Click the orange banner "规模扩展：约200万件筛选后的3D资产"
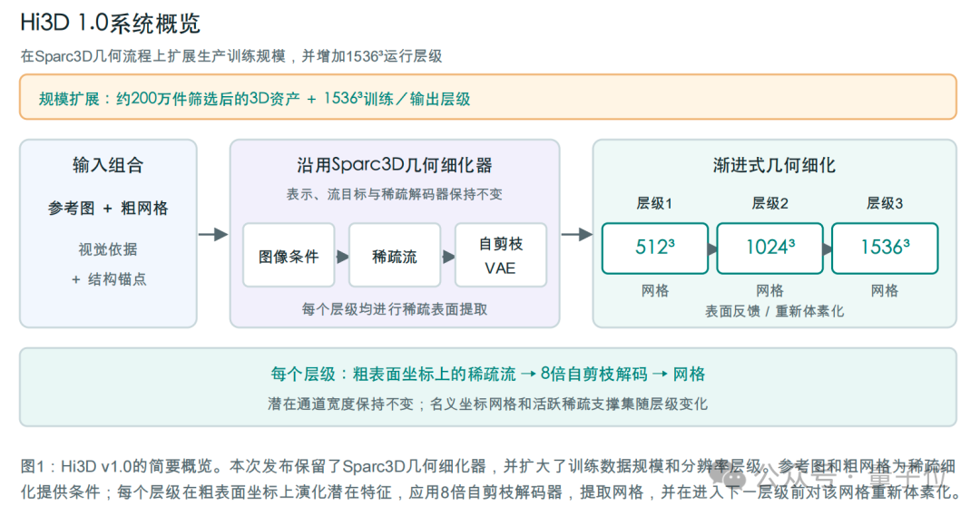Viewport: 980px width, 516px height. [488, 97]
